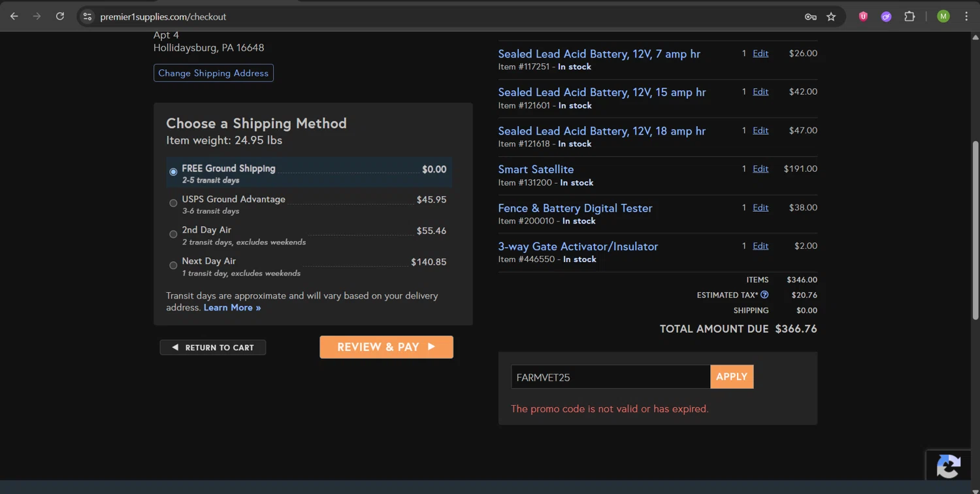980x494 pixels.
Task: Reload the checkout page
Action: coord(60,16)
